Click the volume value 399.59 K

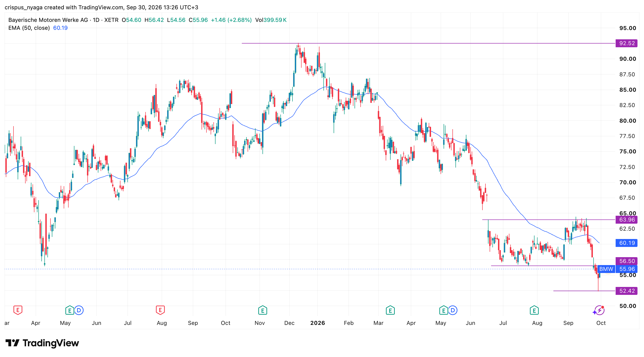(x=275, y=20)
